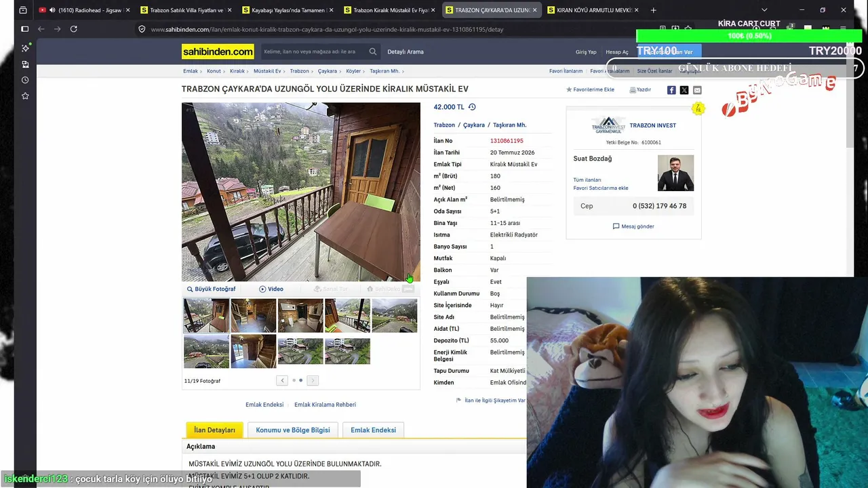Send message via Mesaj gönder
The width and height of the screenshot is (868, 488).
coord(633,226)
